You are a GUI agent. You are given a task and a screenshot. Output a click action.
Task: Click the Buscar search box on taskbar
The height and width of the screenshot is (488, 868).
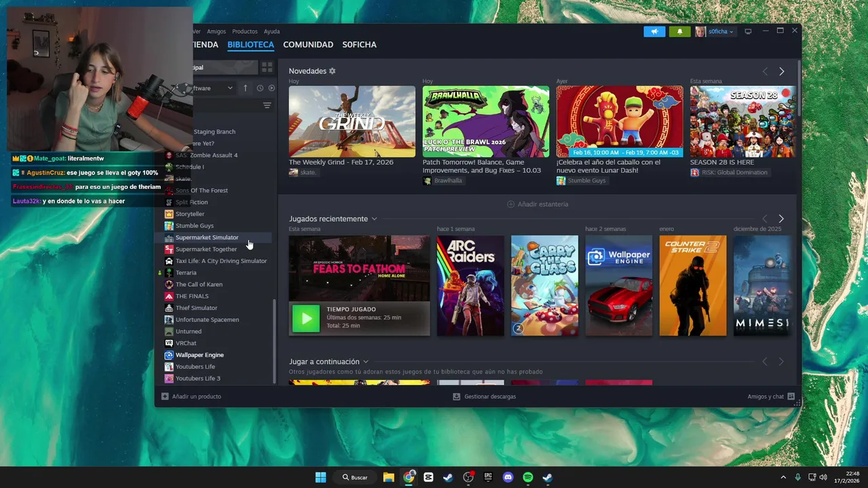[x=355, y=477]
